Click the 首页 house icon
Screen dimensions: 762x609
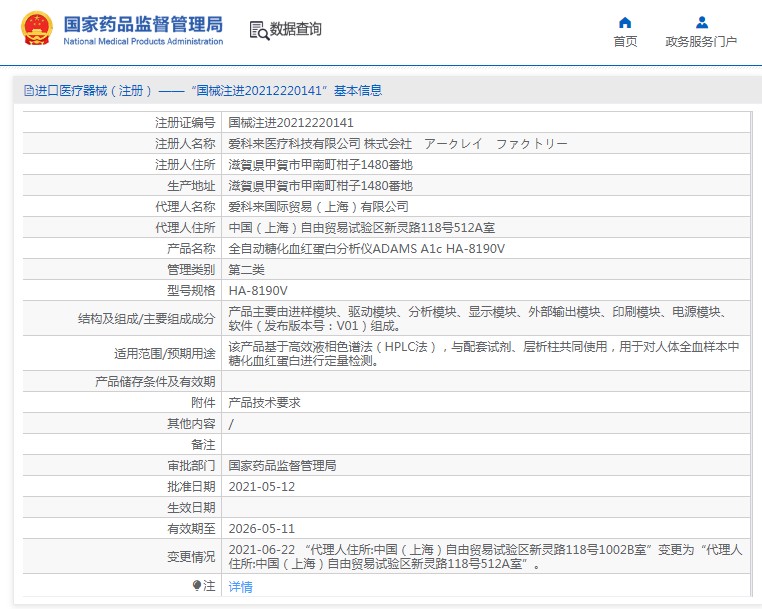coord(625,22)
